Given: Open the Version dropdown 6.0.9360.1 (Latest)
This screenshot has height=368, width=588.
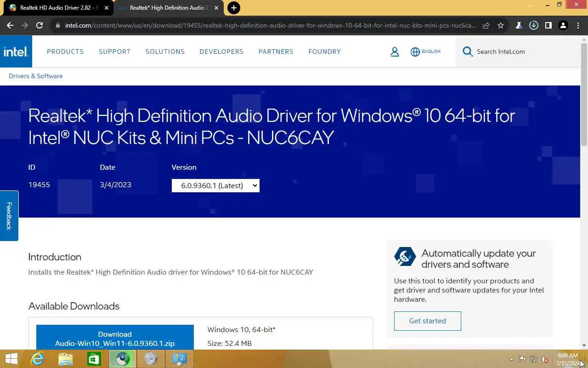Looking at the screenshot, I should (215, 185).
